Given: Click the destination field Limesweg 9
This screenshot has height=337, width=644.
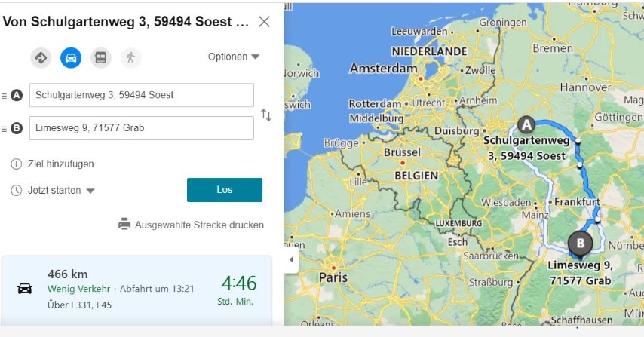Looking at the screenshot, I should 142,128.
